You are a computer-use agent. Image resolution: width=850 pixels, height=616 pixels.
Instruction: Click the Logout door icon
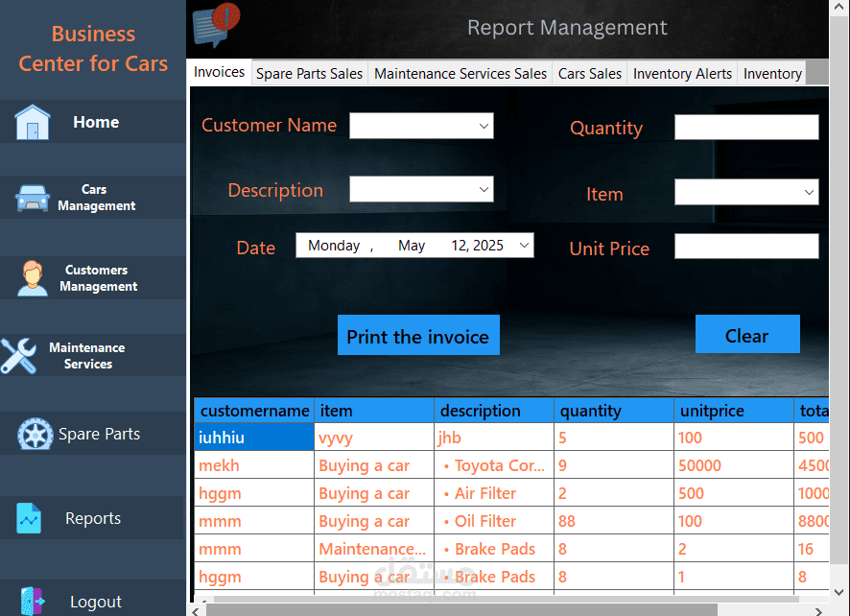[x=33, y=602]
